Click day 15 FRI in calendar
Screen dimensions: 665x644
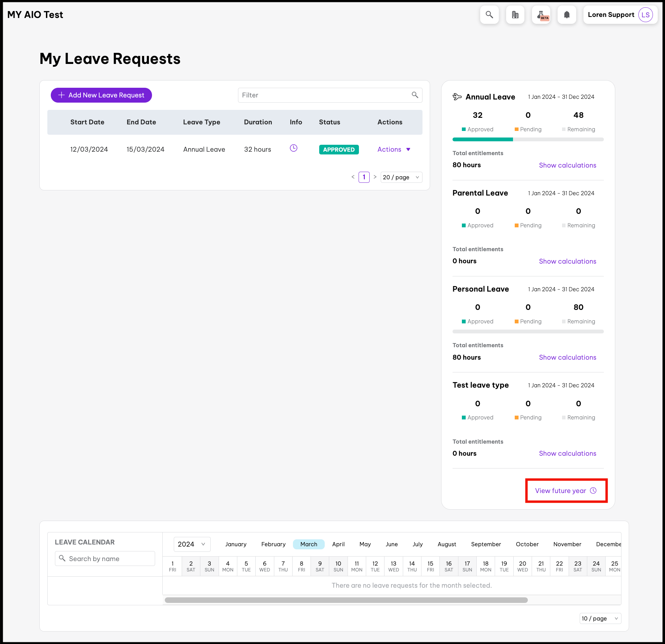[x=430, y=566]
